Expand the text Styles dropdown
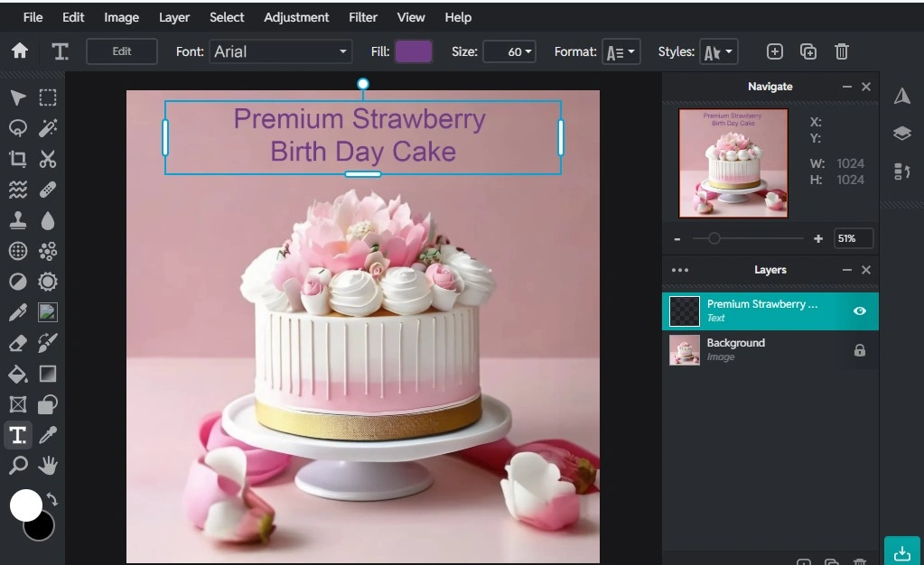The width and height of the screenshot is (924, 565). [x=718, y=51]
